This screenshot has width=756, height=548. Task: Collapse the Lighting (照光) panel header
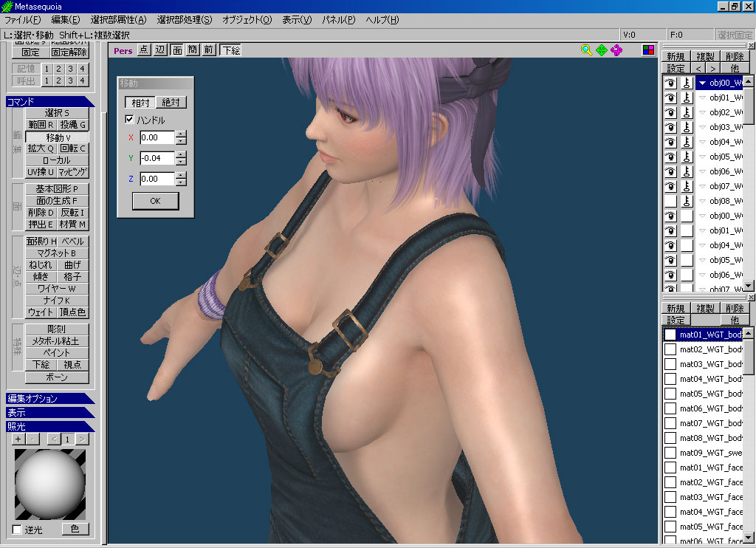(50, 426)
